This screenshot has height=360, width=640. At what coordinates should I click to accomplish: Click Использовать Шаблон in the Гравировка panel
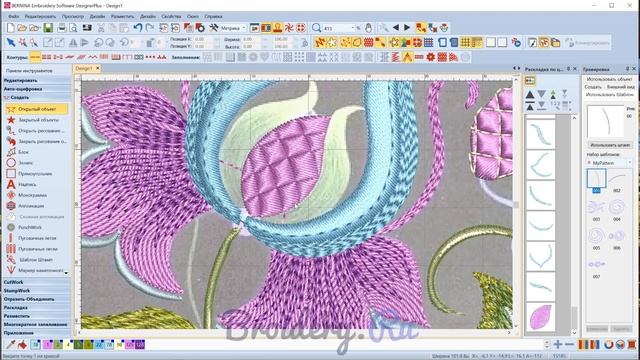[x=609, y=94]
